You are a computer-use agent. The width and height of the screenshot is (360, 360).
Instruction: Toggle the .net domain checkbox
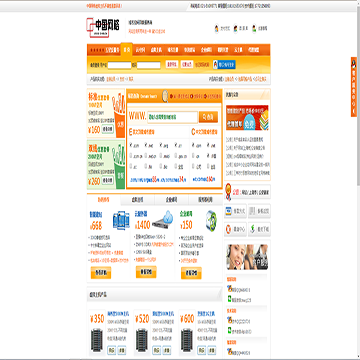click(146, 145)
